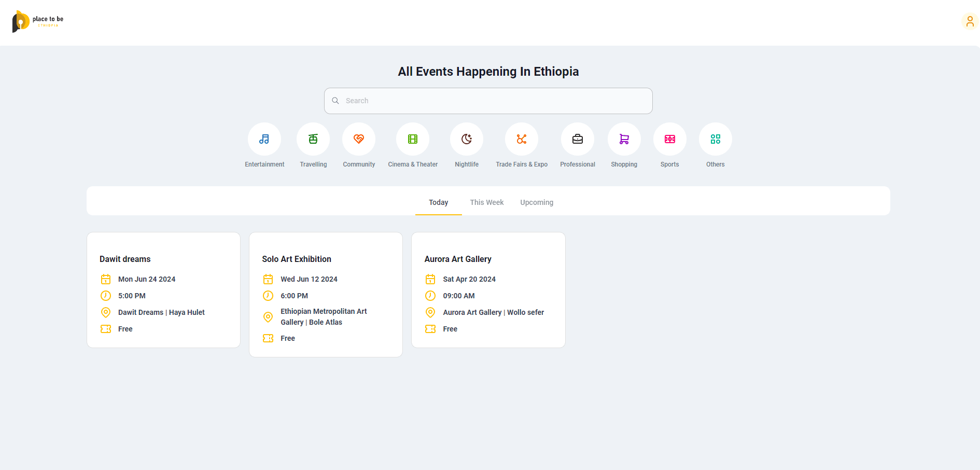Open the Travelling category icon

click(313, 139)
